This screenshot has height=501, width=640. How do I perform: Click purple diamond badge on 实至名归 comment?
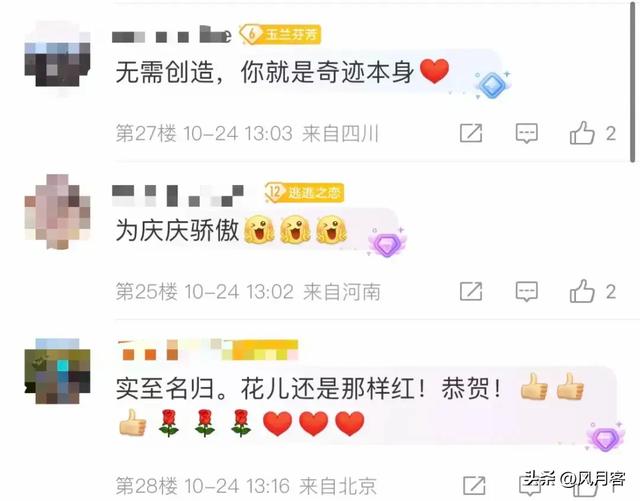pyautogui.click(x=605, y=437)
